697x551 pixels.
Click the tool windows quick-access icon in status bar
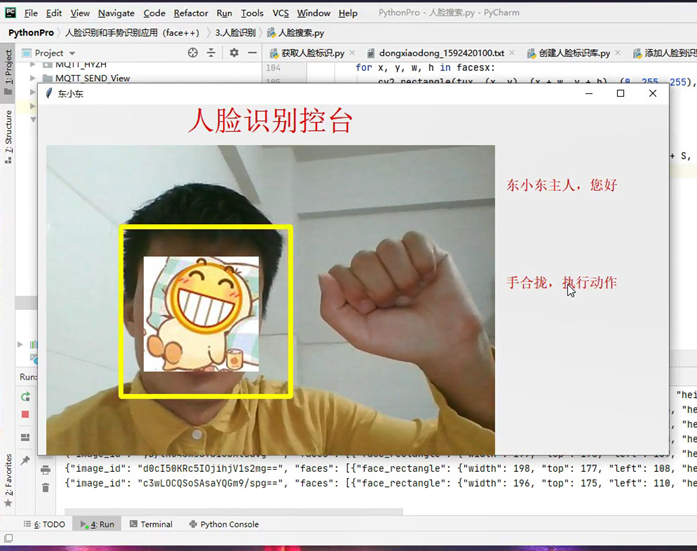8,539
